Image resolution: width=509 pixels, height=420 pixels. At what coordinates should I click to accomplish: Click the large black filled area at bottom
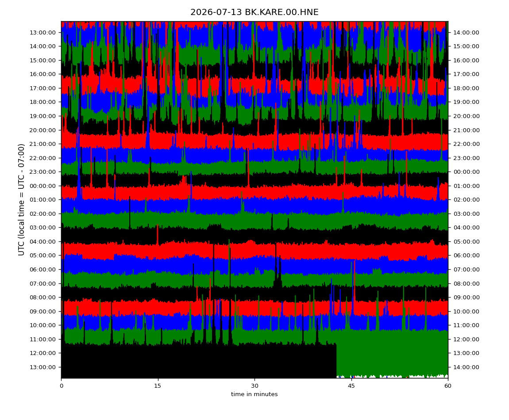pos(199,361)
